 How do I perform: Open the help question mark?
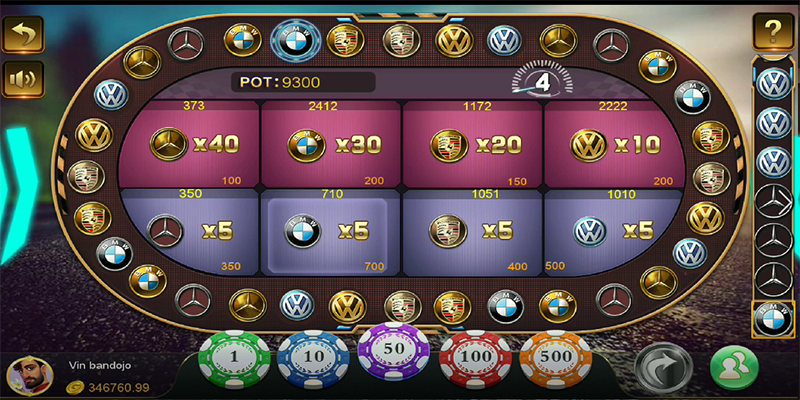click(773, 32)
